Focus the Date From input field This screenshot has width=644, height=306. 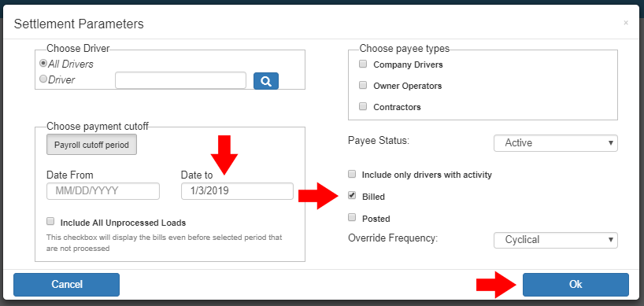click(x=103, y=191)
